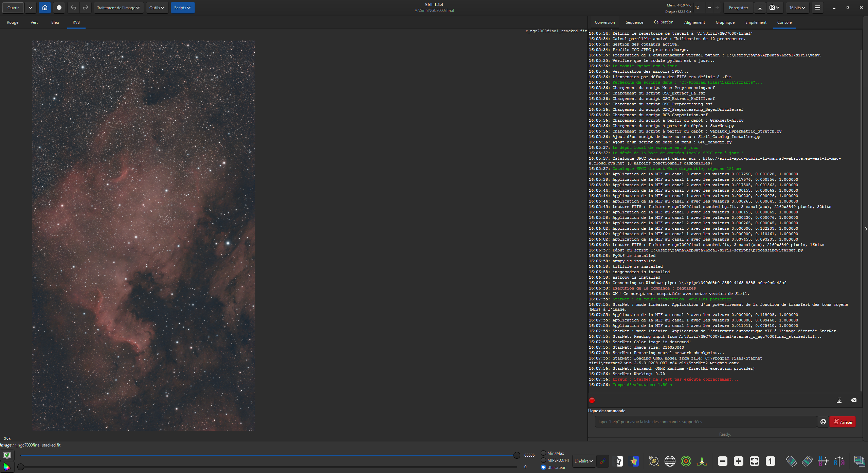Open the Alignement tab
868x473 pixels.
694,22
